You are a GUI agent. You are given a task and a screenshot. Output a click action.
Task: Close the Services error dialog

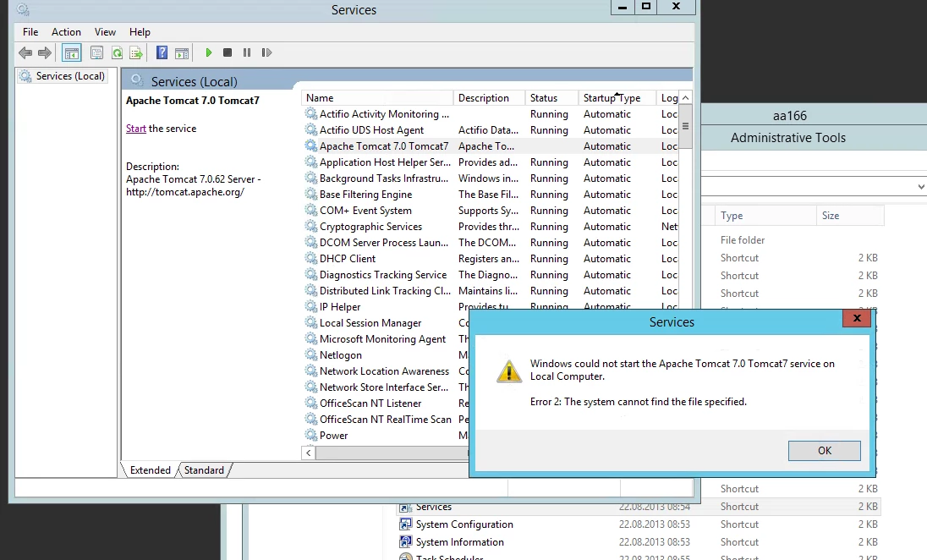857,318
